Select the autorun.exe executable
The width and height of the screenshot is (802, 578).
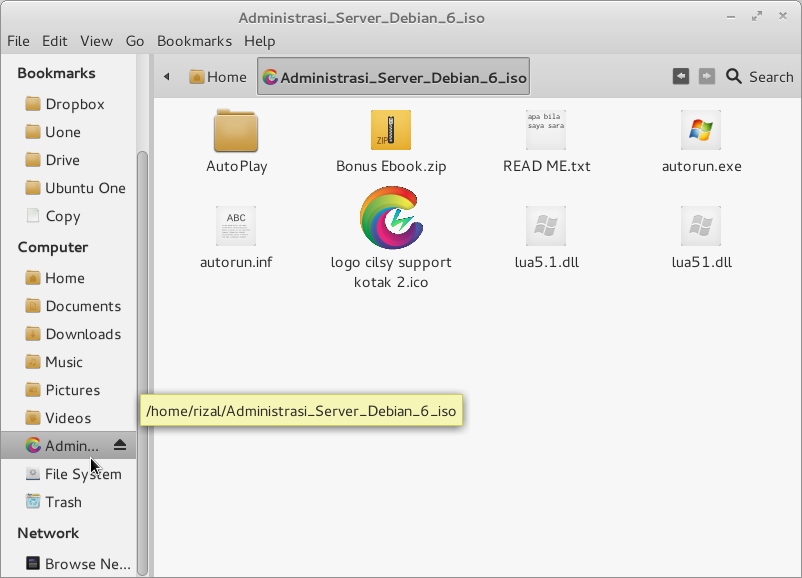(701, 131)
